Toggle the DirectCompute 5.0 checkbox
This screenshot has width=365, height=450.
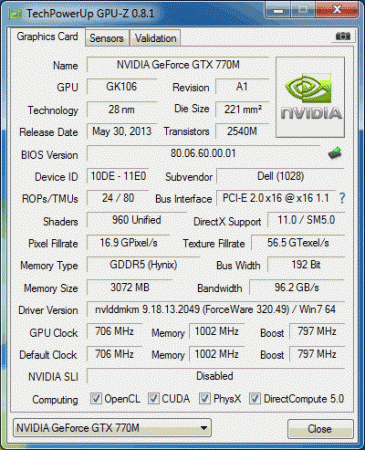[255, 398]
